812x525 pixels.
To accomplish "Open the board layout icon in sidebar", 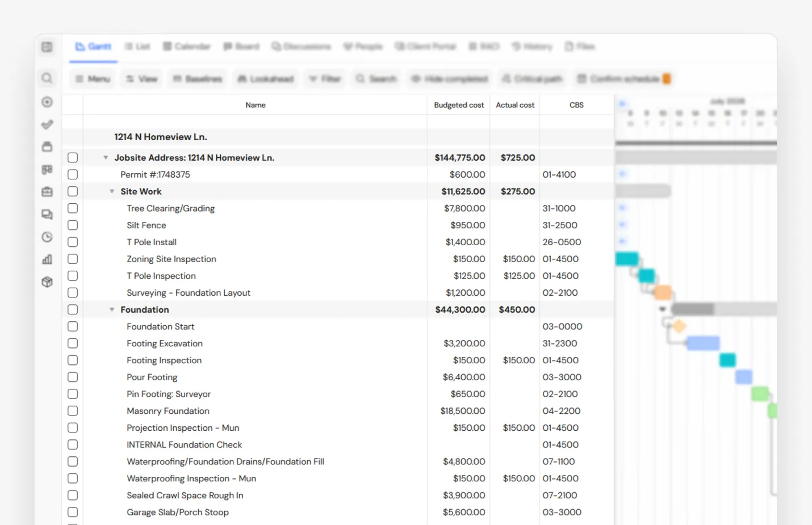I will 47,170.
